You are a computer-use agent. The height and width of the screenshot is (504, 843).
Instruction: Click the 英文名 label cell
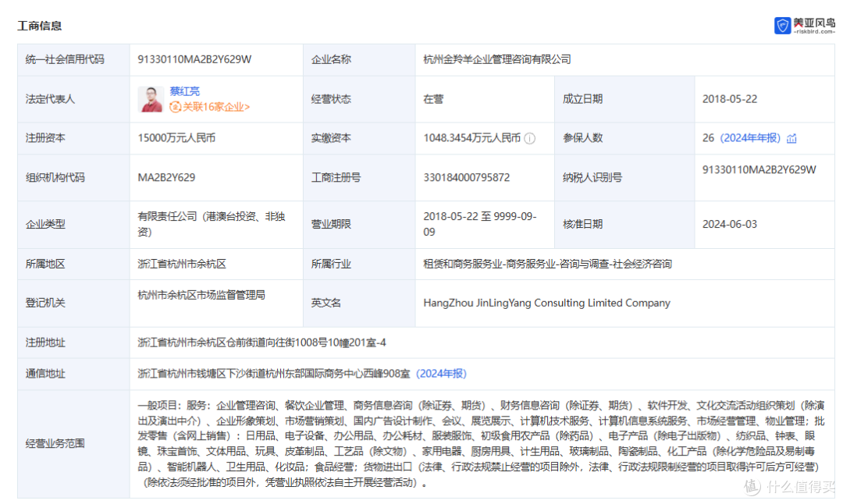359,303
